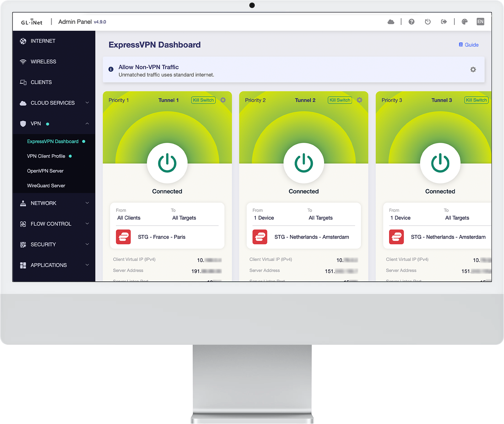Click ExpressVPN logo in Tunnel 2 card
The height and width of the screenshot is (424, 504).
tap(260, 237)
